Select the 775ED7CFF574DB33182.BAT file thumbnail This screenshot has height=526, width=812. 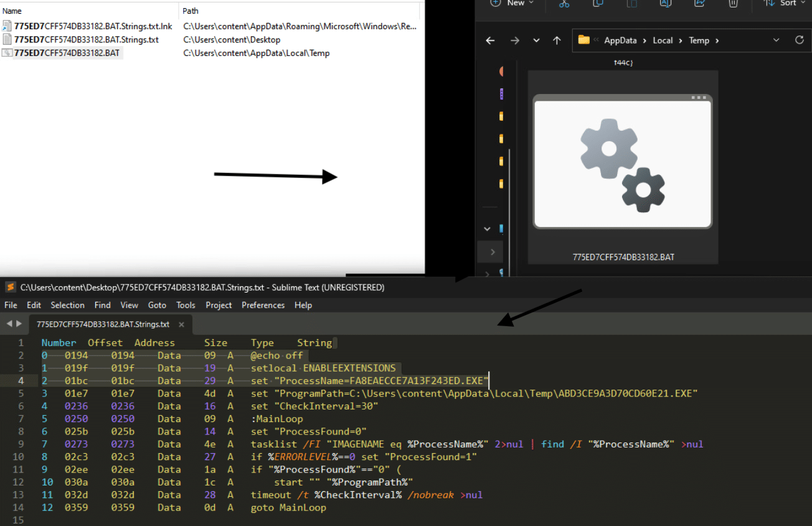click(623, 167)
